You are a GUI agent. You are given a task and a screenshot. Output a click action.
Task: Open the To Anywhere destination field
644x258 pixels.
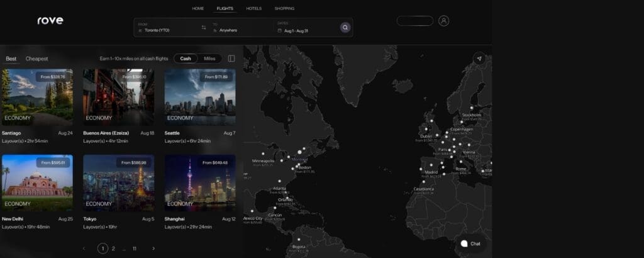coord(239,28)
